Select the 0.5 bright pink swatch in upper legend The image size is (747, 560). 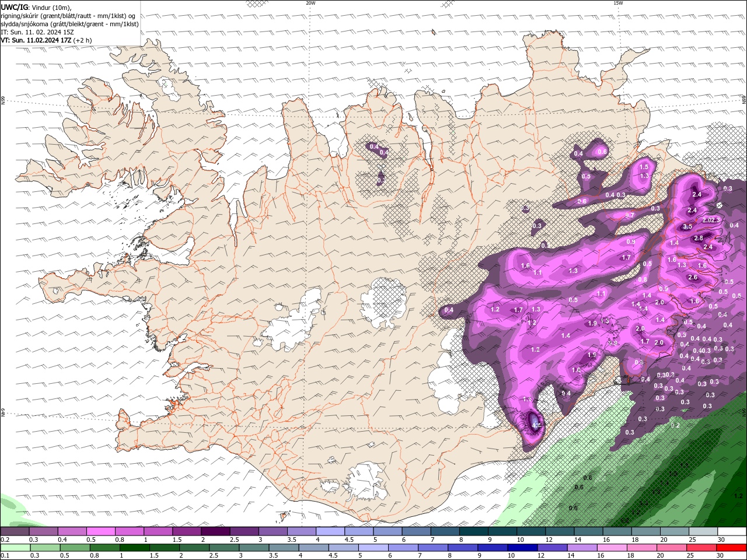click(100, 531)
